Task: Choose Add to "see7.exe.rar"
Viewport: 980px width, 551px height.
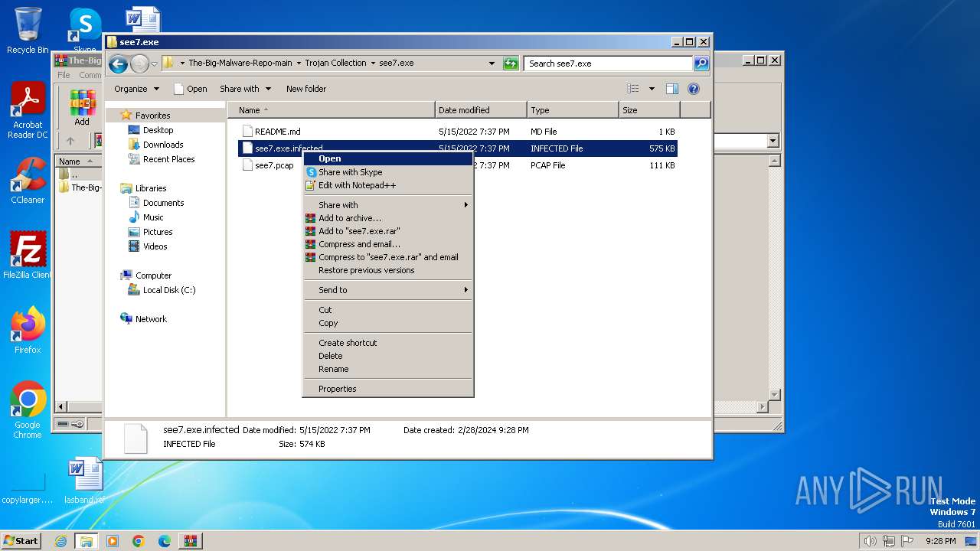Action: 388,231
